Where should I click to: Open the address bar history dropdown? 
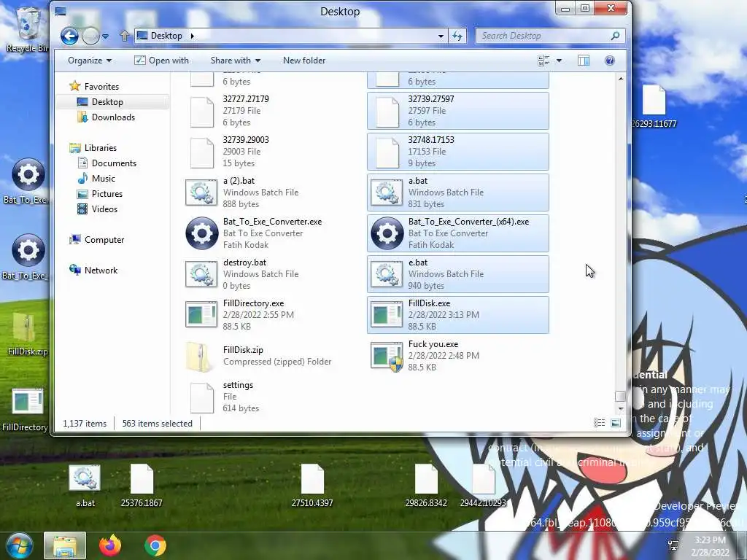(x=441, y=36)
